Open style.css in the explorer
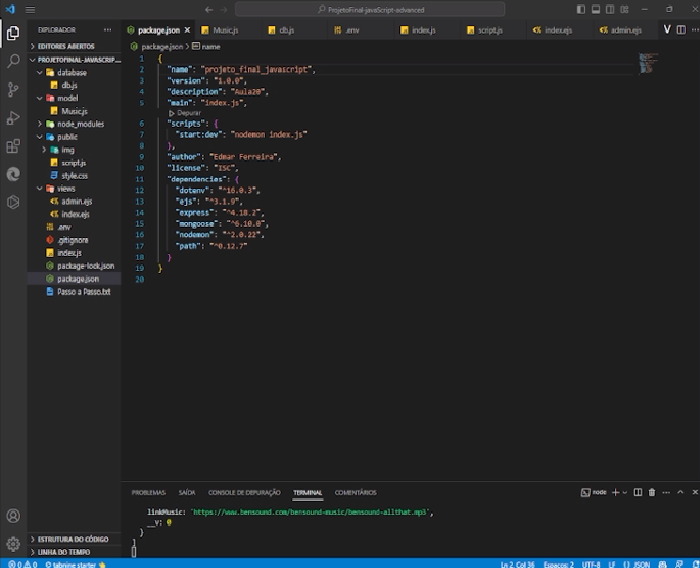 [74, 175]
